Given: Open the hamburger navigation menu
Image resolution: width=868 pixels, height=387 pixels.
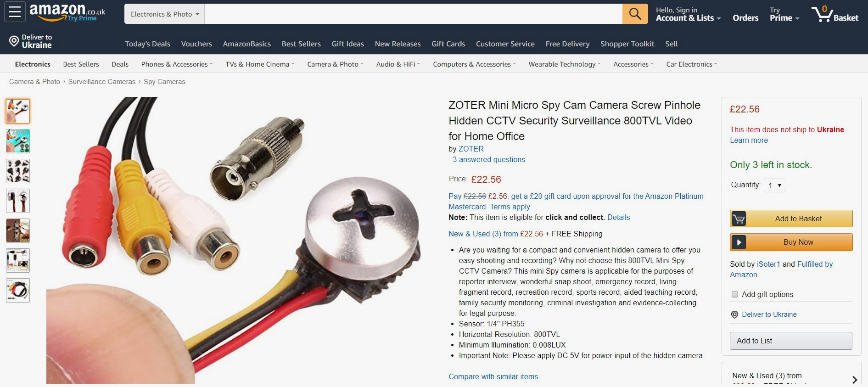Looking at the screenshot, I should click(x=15, y=12).
